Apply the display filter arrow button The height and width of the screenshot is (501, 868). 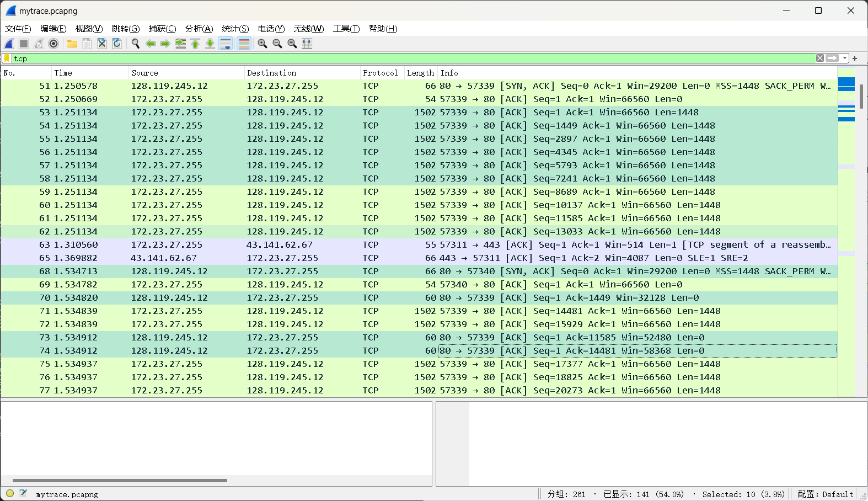(x=832, y=58)
